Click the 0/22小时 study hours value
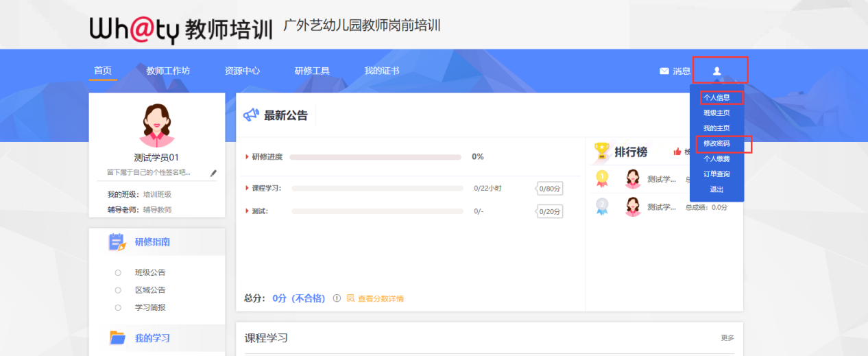Screen dimensions: 868x356 coord(487,188)
